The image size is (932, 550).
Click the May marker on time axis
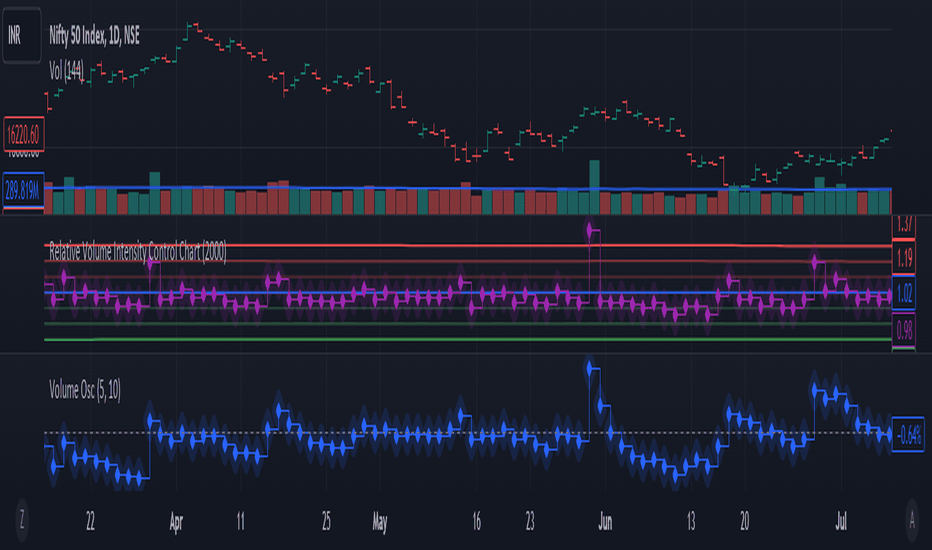380,522
